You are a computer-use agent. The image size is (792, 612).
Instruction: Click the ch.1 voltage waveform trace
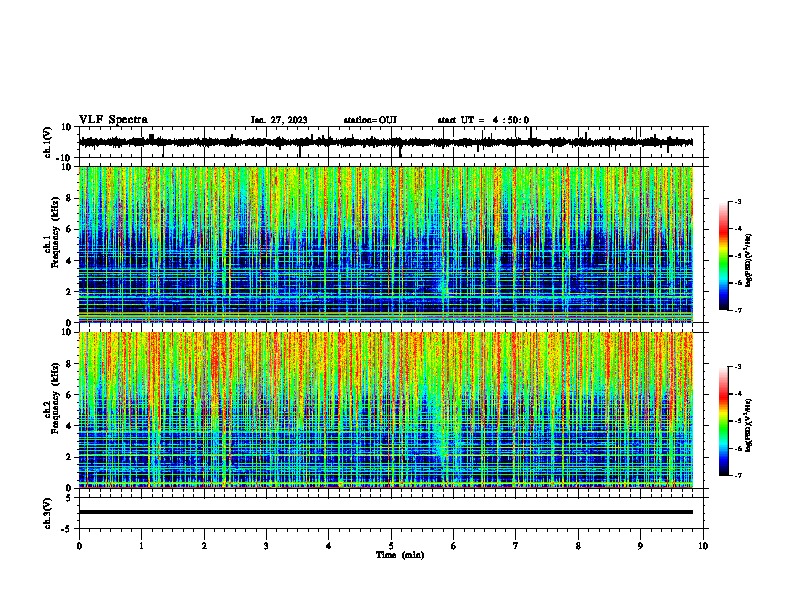385,142
